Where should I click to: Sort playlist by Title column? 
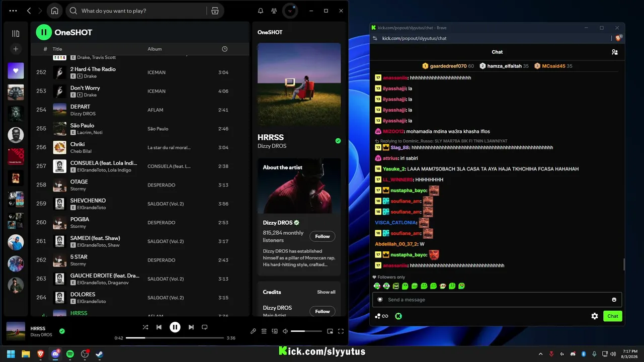57,49
